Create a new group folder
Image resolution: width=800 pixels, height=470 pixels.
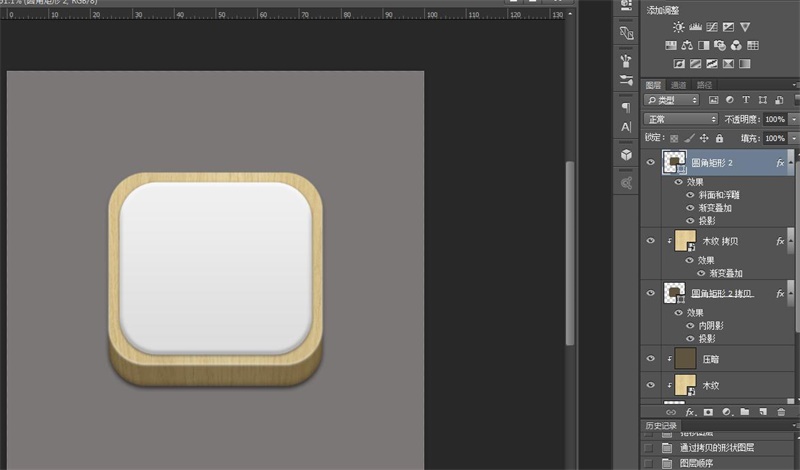744,411
